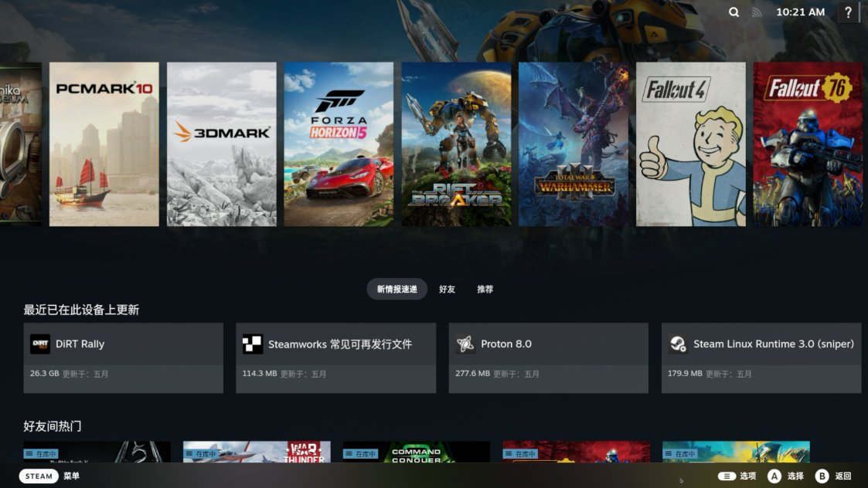868x488 pixels.
Task: Switch to the 好友 tab
Action: [447, 290]
